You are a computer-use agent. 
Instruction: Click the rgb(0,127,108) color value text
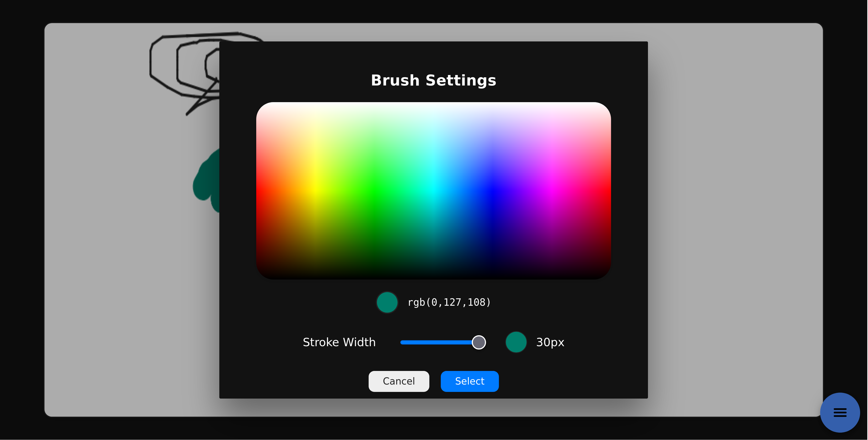coord(449,302)
